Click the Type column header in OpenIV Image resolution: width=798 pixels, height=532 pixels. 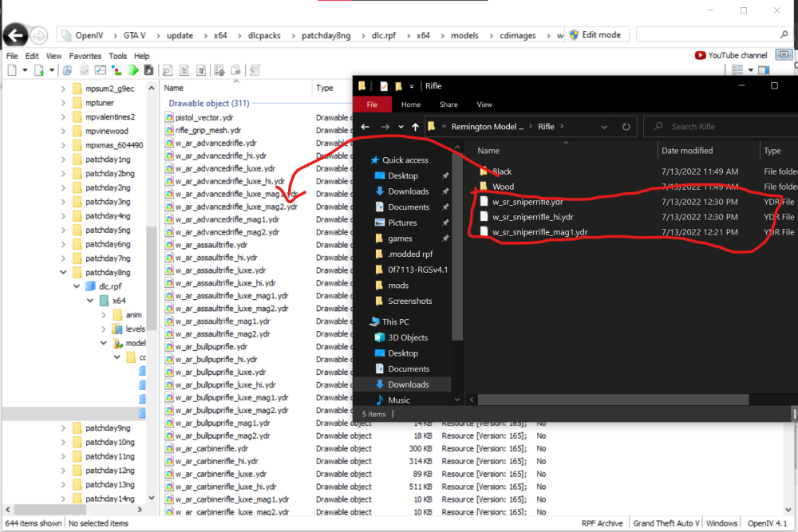pos(325,88)
